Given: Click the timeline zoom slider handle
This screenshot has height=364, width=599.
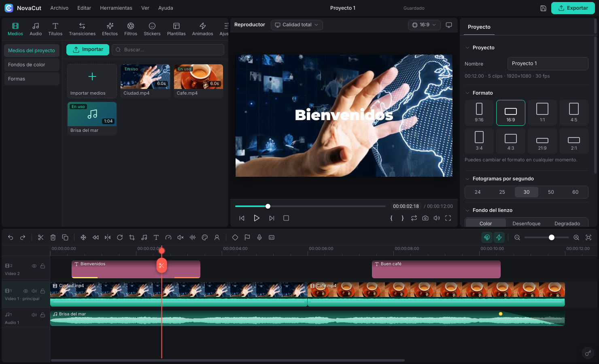Looking at the screenshot, I should (552, 237).
